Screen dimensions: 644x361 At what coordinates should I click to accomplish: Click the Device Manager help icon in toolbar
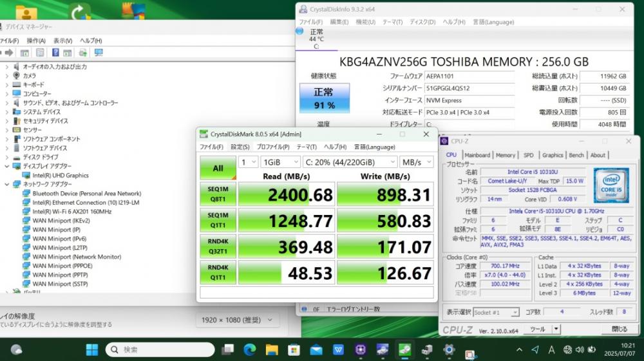pyautogui.click(x=55, y=53)
